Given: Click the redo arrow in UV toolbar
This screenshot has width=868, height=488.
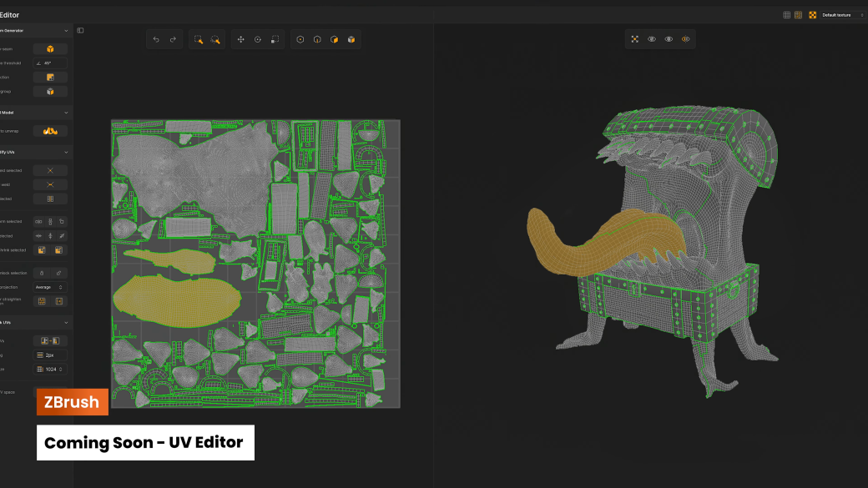Looking at the screenshot, I should (x=173, y=39).
